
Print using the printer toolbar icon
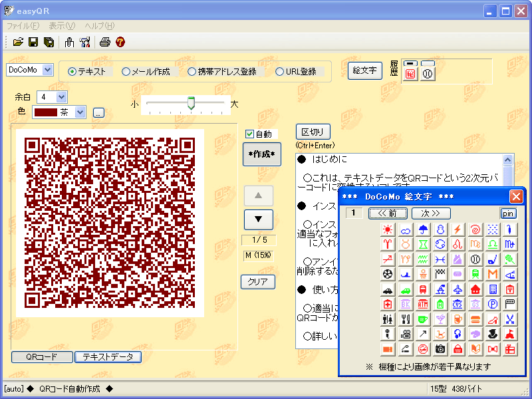tap(105, 42)
